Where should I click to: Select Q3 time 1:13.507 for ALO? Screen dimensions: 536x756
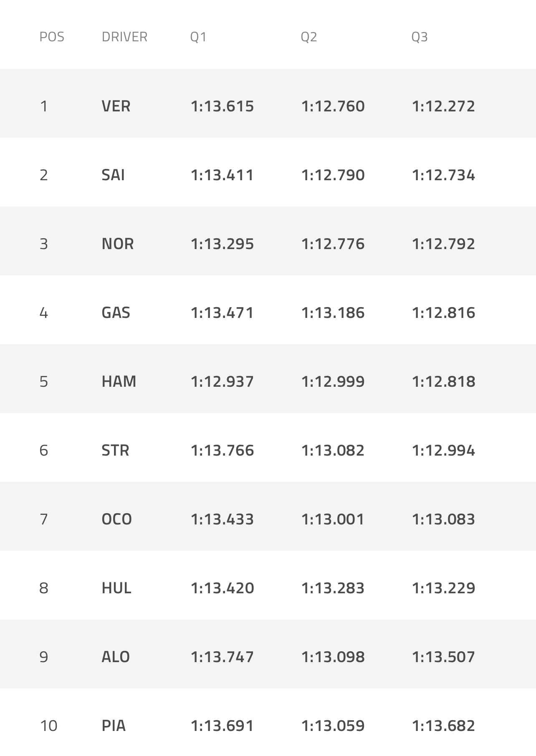tap(443, 657)
